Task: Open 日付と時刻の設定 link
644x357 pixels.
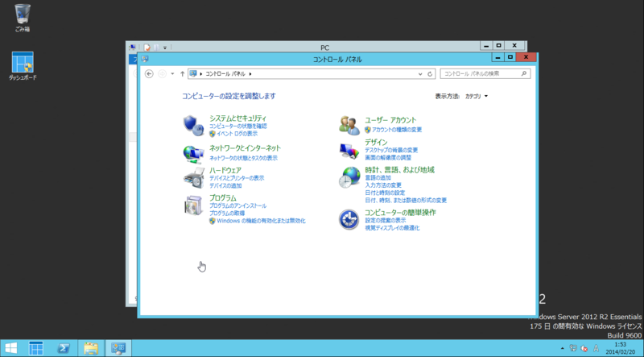Action: coord(385,193)
